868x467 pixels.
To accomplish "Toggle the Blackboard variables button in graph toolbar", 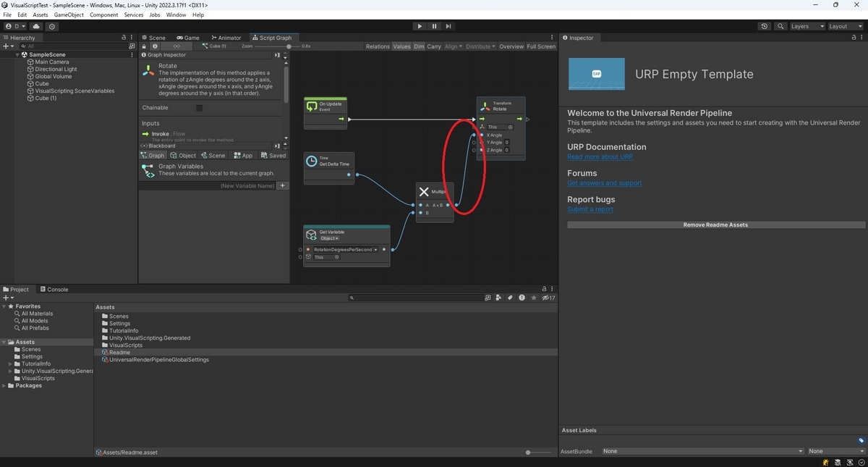I will [x=177, y=46].
